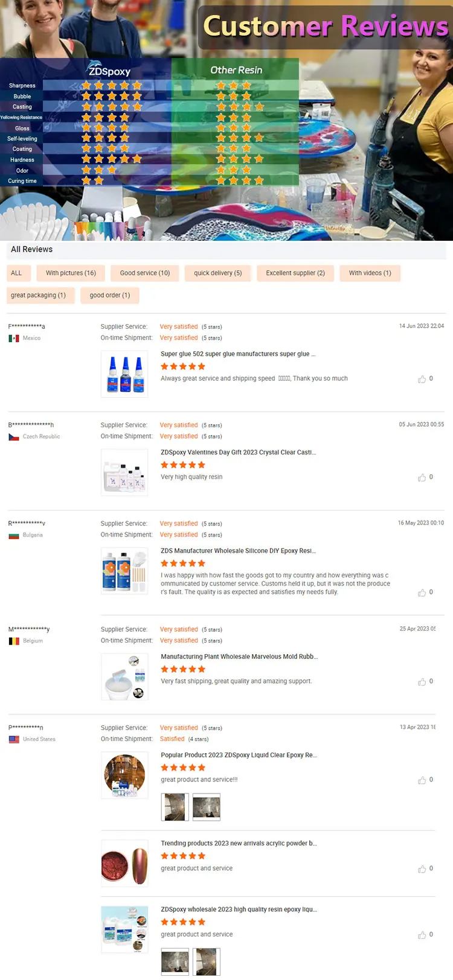Like the super glue review with thumbs-up
This screenshot has height=980, width=453.
pos(422,379)
